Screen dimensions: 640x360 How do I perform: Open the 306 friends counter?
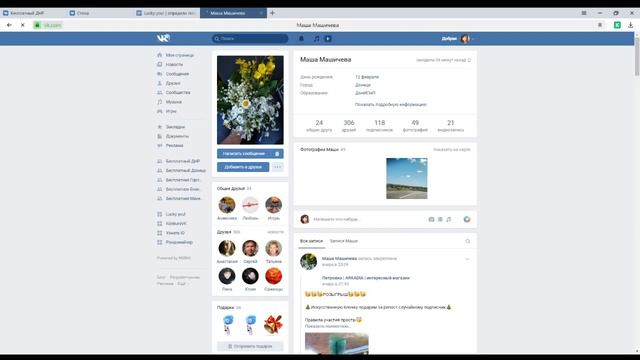[x=349, y=126]
